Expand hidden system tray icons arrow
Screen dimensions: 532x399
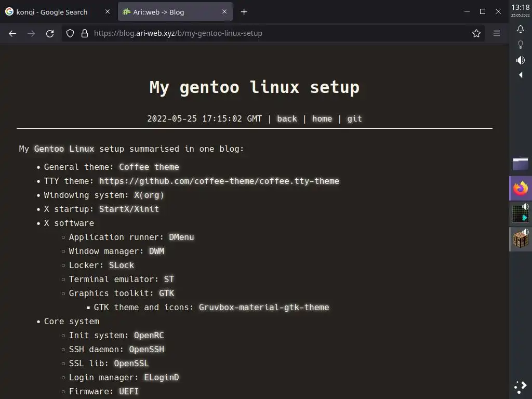[520, 75]
